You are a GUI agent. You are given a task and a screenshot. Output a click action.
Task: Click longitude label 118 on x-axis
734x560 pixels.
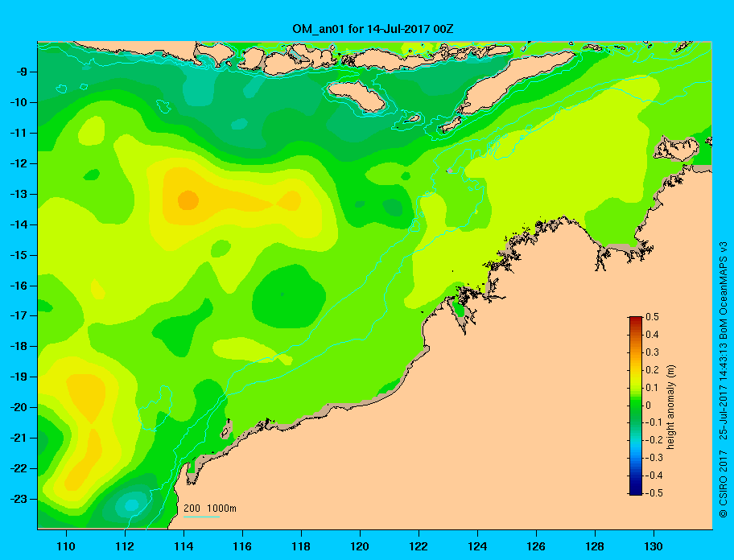(301, 546)
